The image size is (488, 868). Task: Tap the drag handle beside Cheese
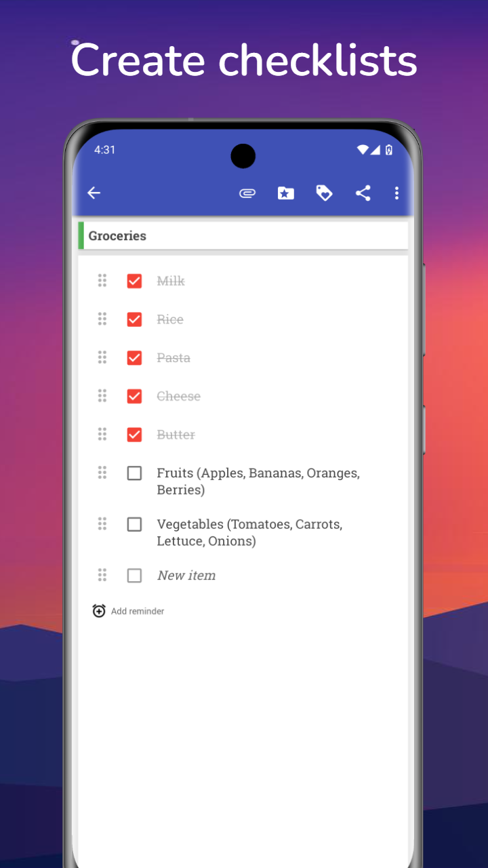102,395
